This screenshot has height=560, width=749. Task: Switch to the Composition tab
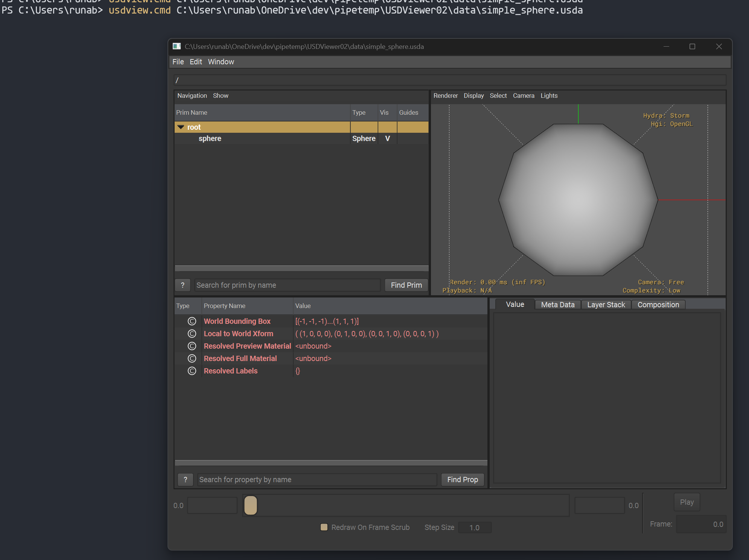pos(658,305)
